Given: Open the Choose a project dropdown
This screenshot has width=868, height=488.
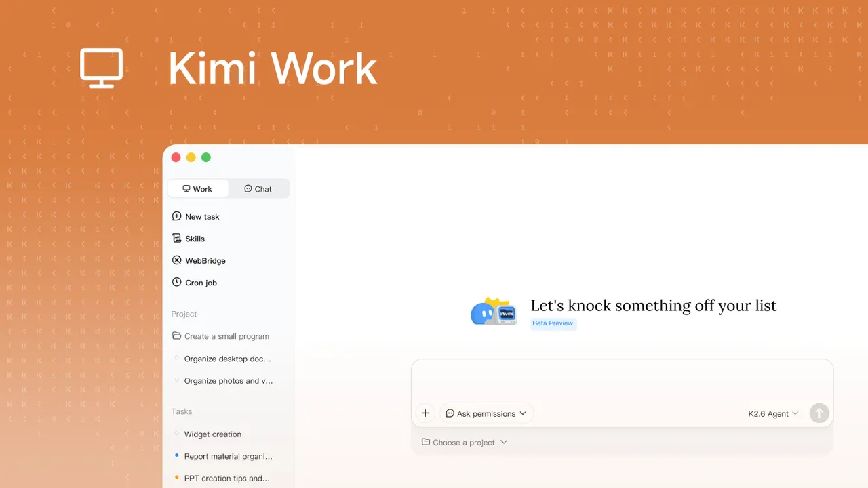Looking at the screenshot, I should [x=465, y=442].
